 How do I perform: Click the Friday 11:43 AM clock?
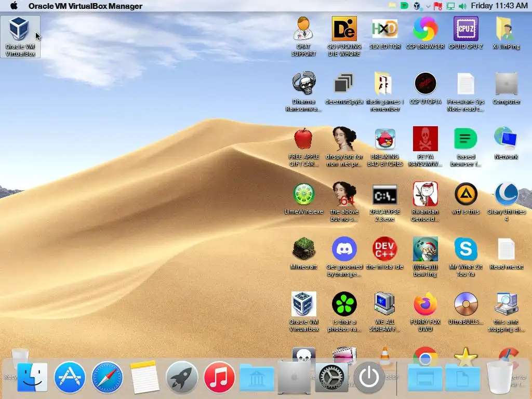point(499,6)
